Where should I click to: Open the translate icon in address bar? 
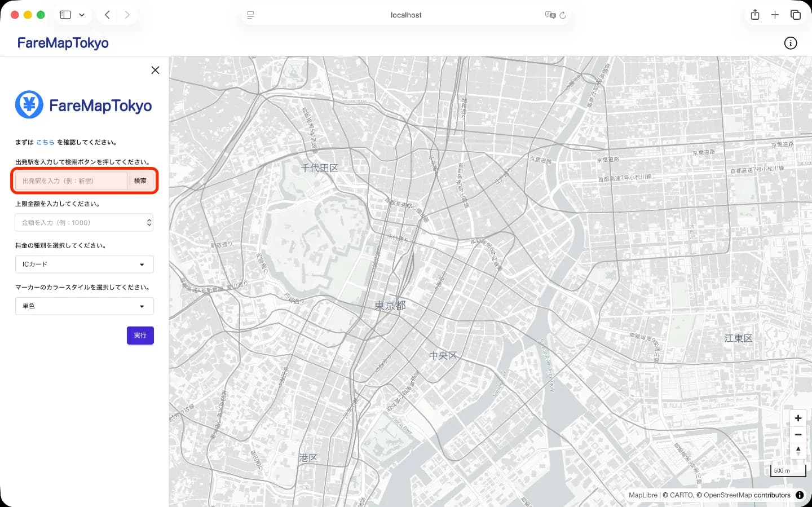[551, 15]
